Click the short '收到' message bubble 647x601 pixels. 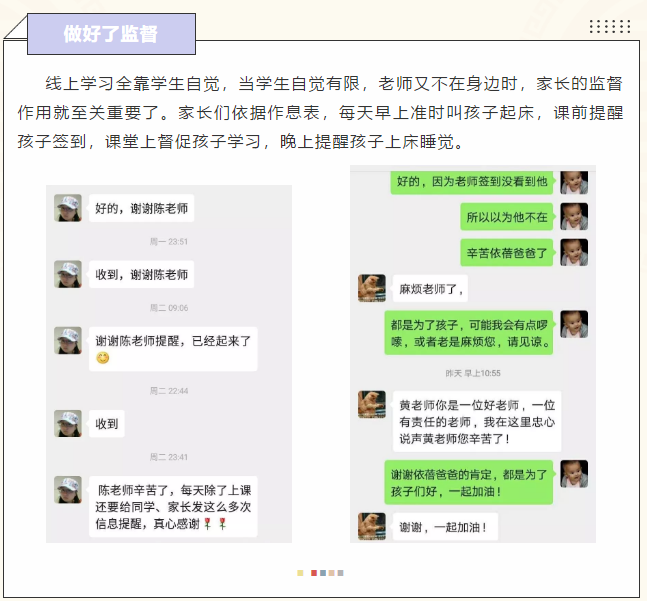pyautogui.click(x=107, y=424)
